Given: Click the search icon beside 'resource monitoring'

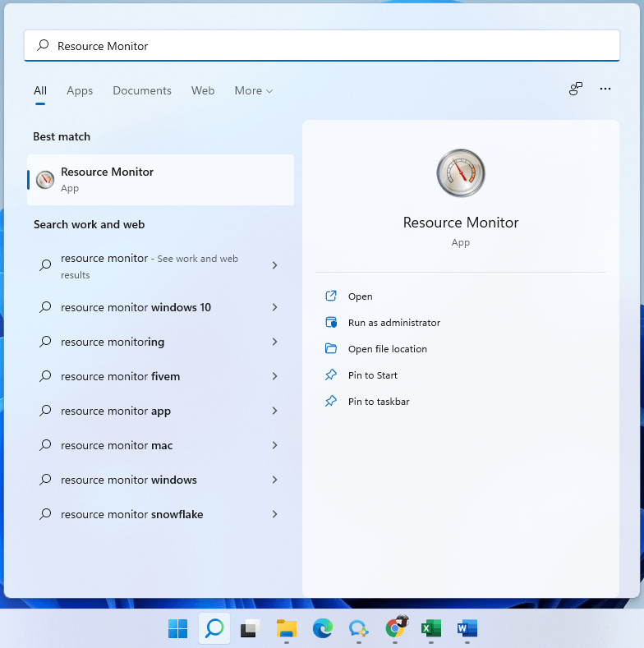Looking at the screenshot, I should click(45, 342).
